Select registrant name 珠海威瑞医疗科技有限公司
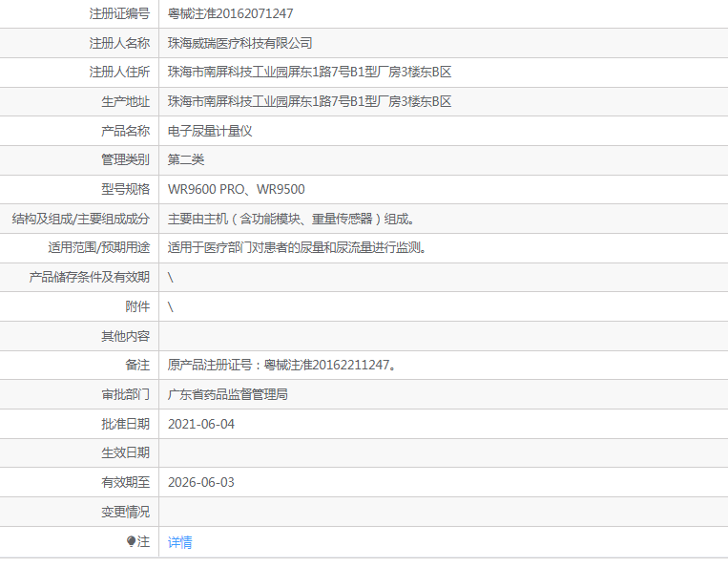 239,43
